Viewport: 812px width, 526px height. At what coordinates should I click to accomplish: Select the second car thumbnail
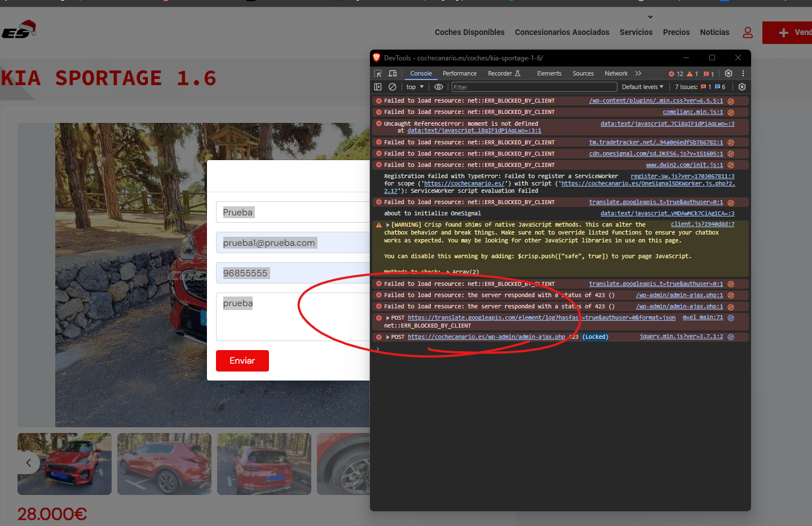(x=164, y=464)
